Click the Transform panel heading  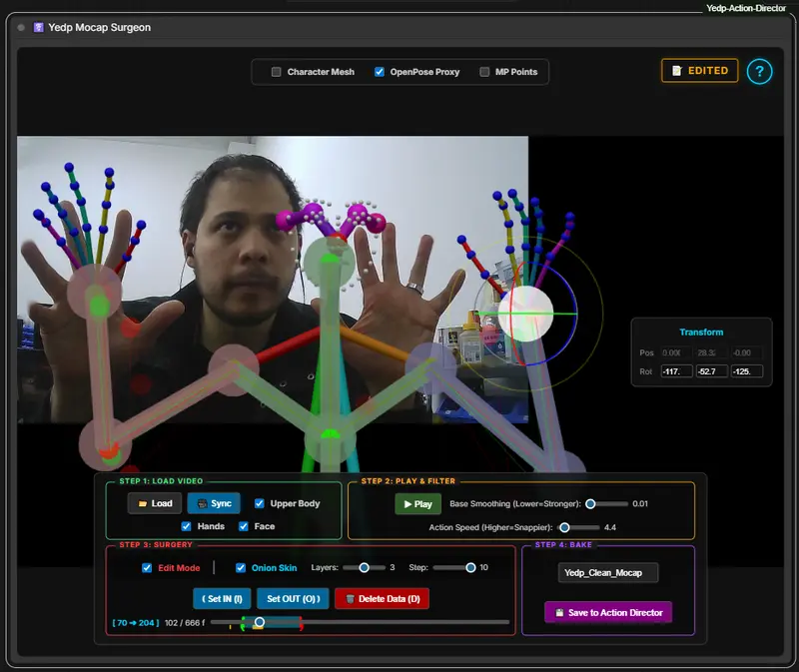pos(701,333)
